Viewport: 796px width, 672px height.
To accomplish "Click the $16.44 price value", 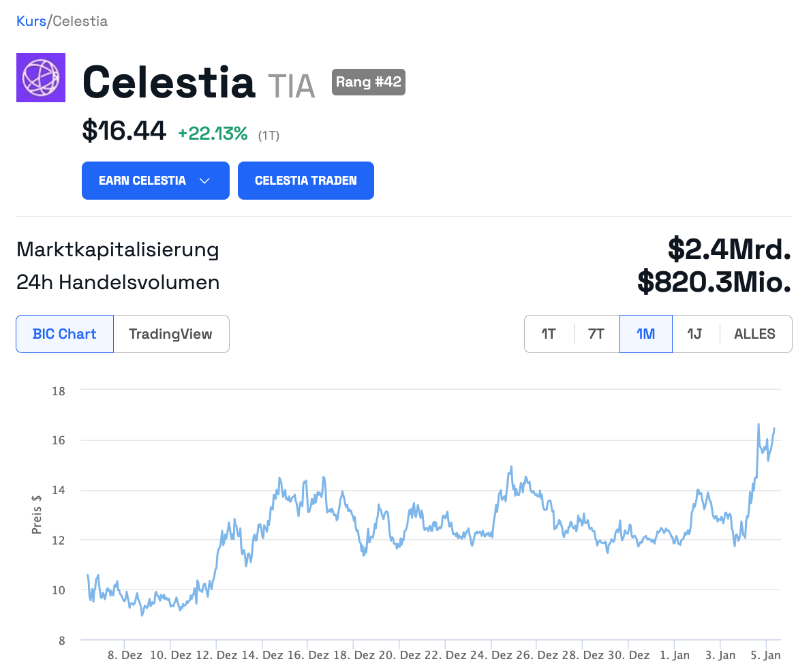I will pyautogui.click(x=124, y=131).
